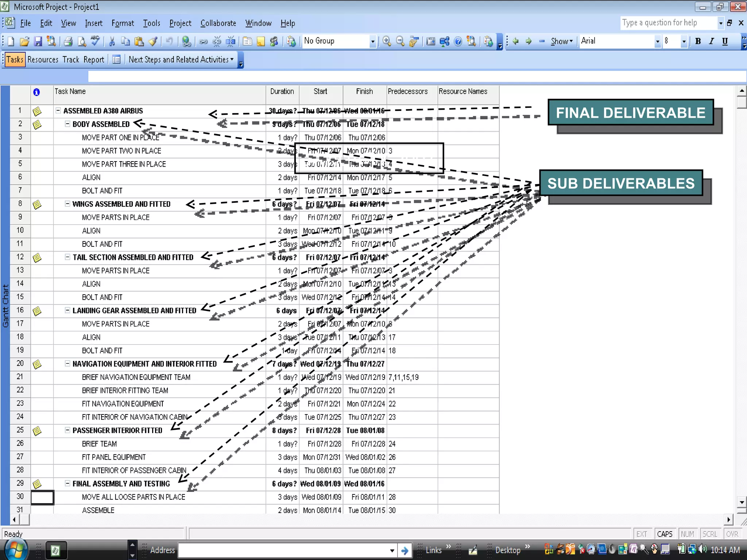
Task: Toggle Italic formatting
Action: point(711,41)
